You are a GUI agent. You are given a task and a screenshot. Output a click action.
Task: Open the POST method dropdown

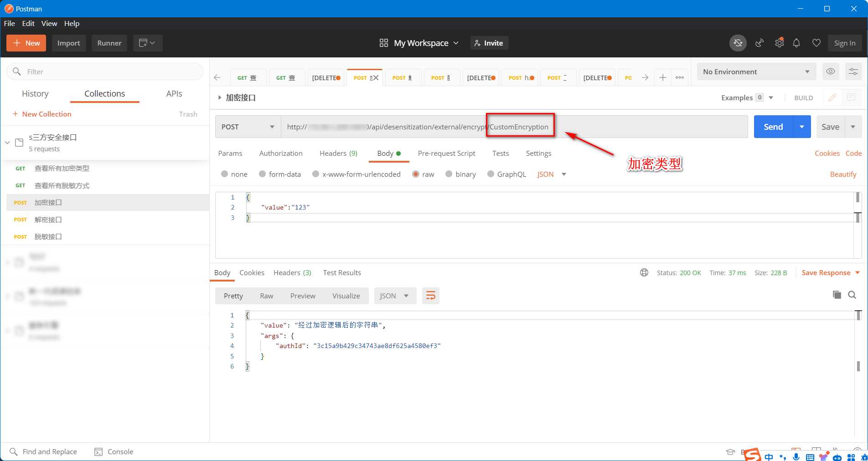coord(248,127)
